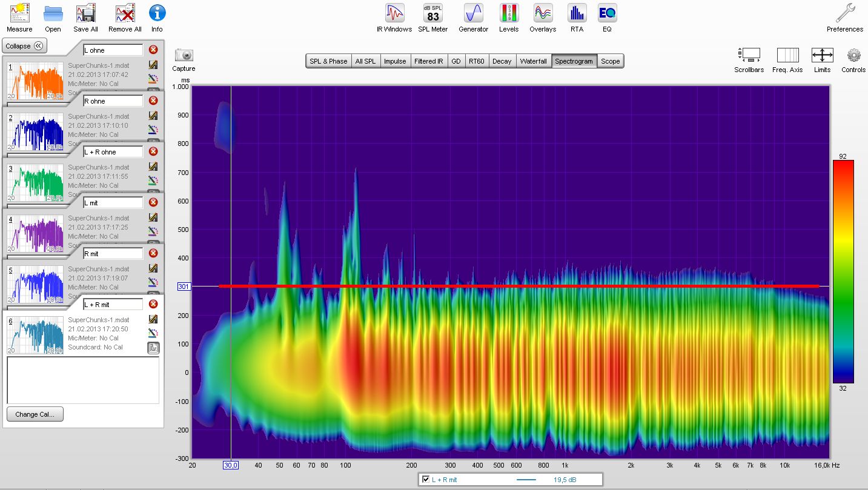The width and height of the screenshot is (868, 490).
Task: Switch to the Filtered IR tab
Action: point(428,61)
